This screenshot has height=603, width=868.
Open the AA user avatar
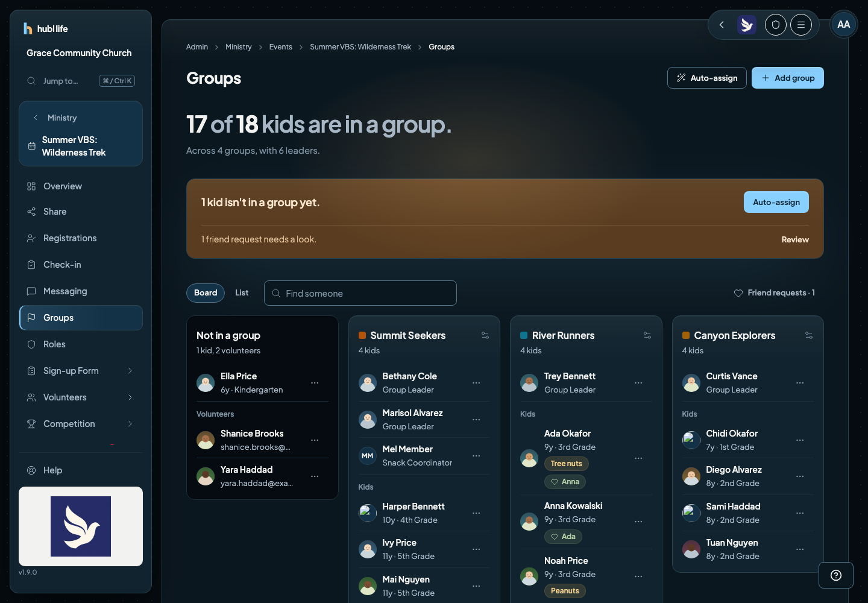[844, 25]
